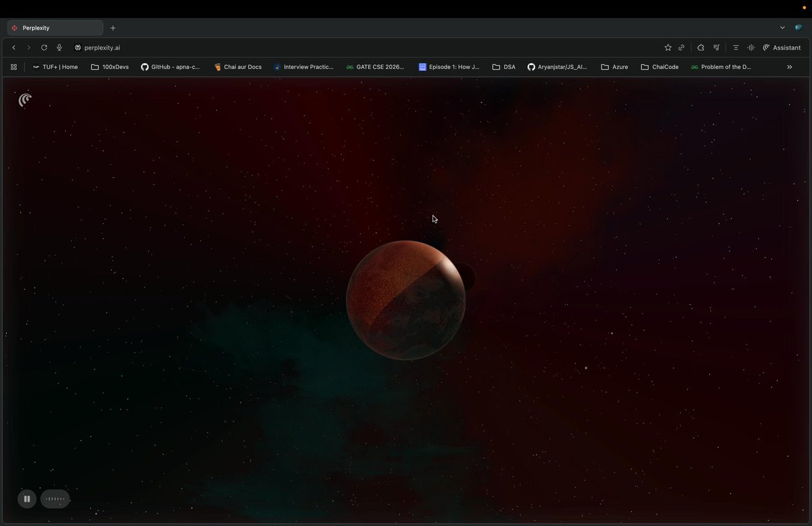Viewport: 812px width, 526px height.
Task: Expand the DSA bookmark folder
Action: pyautogui.click(x=504, y=67)
